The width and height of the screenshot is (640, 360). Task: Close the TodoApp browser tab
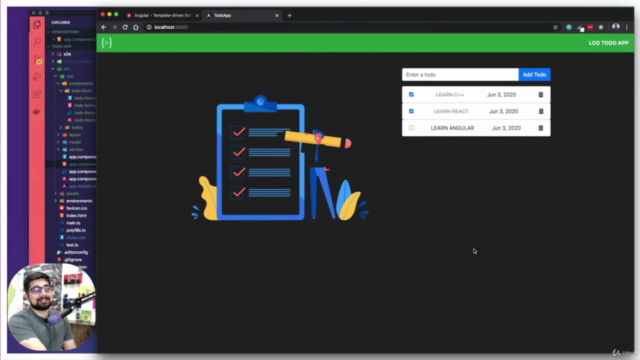point(277,16)
